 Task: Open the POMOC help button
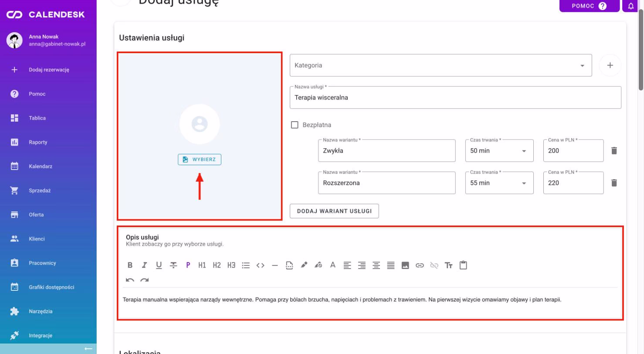589,6
